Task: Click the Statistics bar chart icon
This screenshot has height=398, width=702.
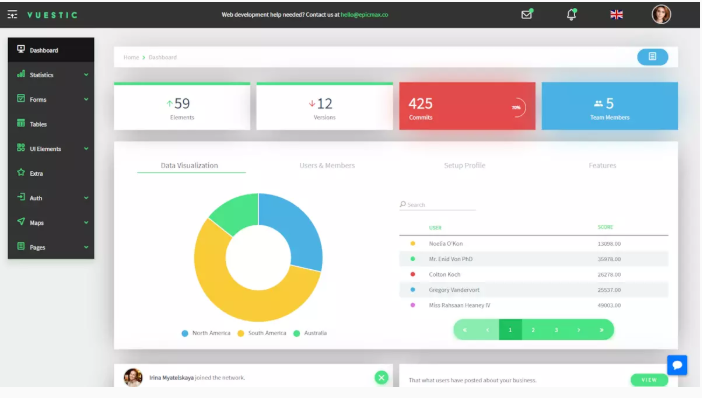Action: pos(21,74)
